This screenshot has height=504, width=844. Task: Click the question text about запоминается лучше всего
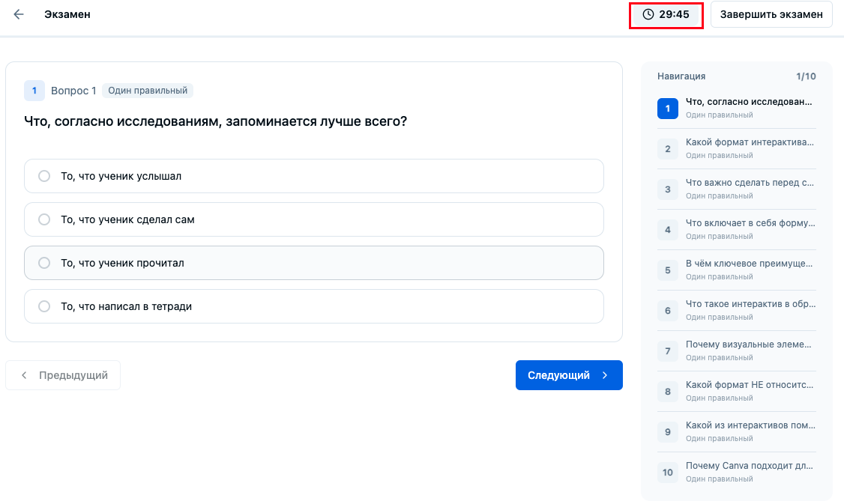click(x=215, y=121)
